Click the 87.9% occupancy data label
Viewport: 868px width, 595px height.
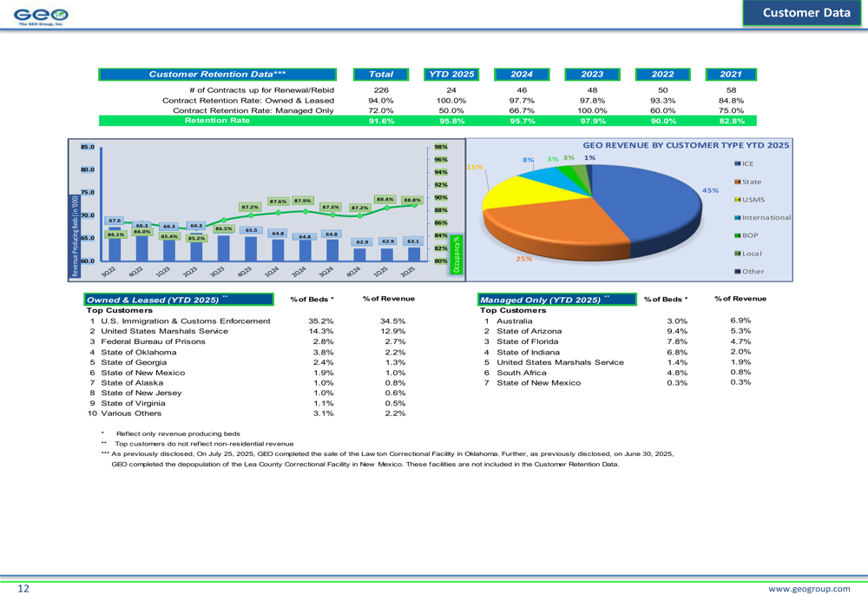(303, 201)
